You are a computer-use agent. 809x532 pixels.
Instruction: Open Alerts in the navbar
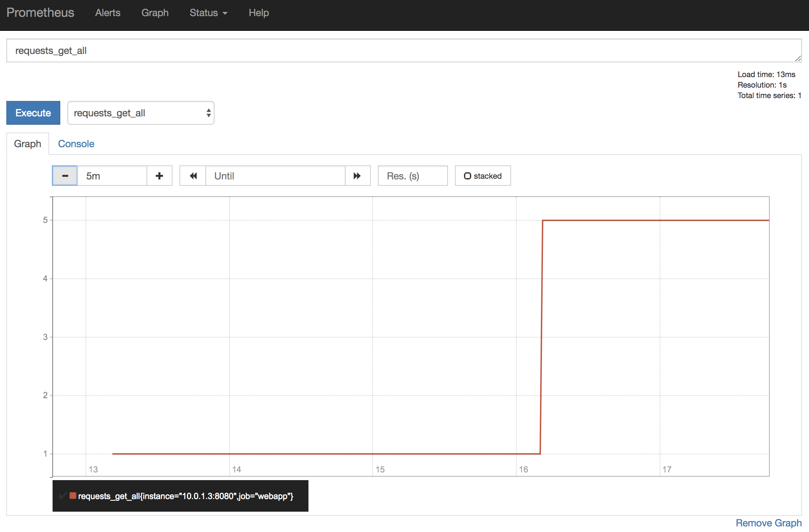[x=108, y=13]
